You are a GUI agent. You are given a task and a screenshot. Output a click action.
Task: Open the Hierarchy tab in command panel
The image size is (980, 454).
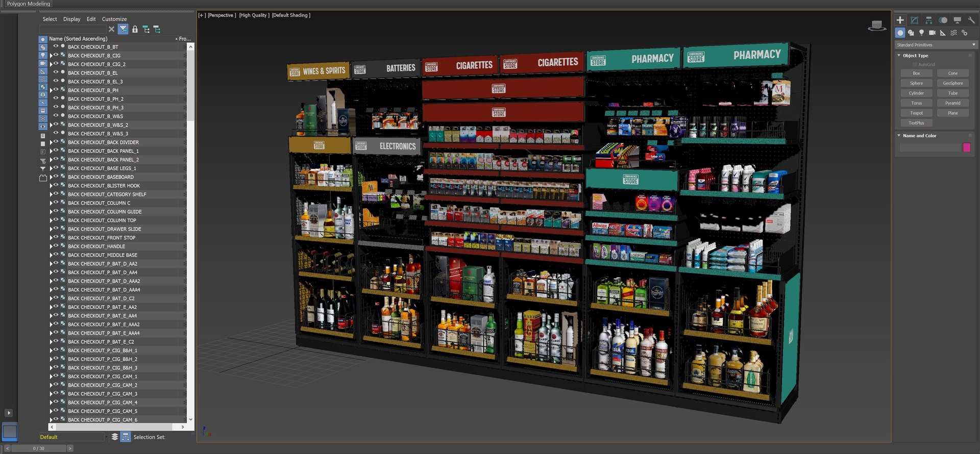929,20
